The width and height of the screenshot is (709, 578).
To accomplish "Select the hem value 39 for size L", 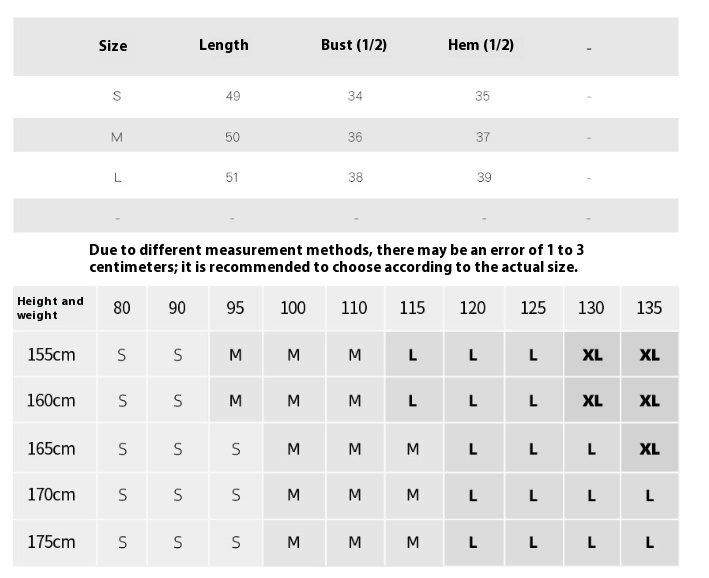I will tap(483, 178).
